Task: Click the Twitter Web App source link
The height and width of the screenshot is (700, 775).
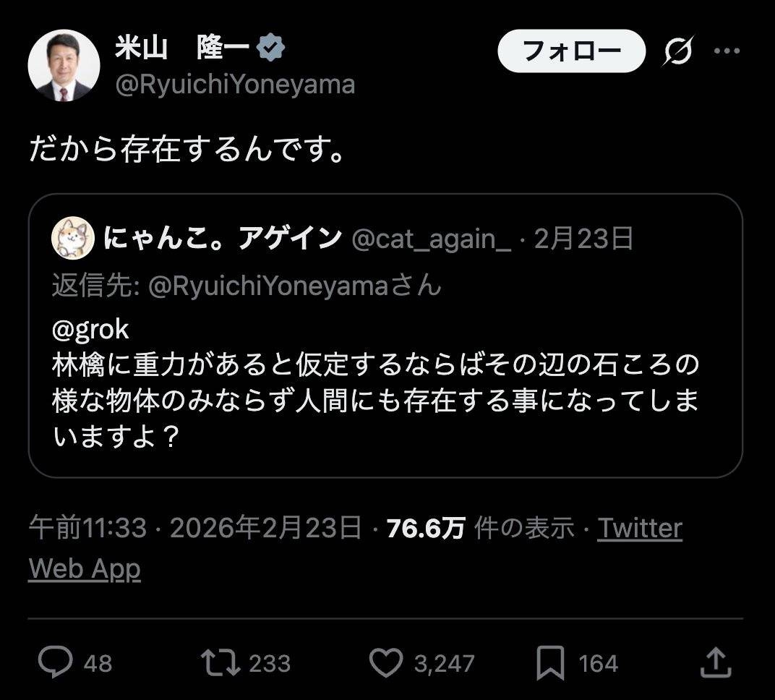Action: [640, 529]
